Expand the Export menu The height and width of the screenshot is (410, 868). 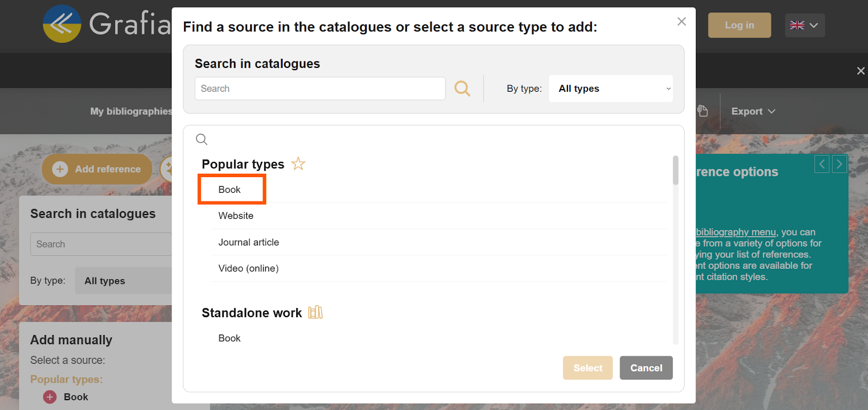point(752,111)
